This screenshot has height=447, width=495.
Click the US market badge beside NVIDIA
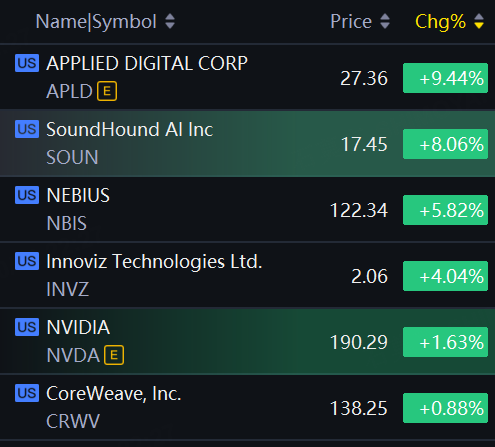(x=27, y=327)
